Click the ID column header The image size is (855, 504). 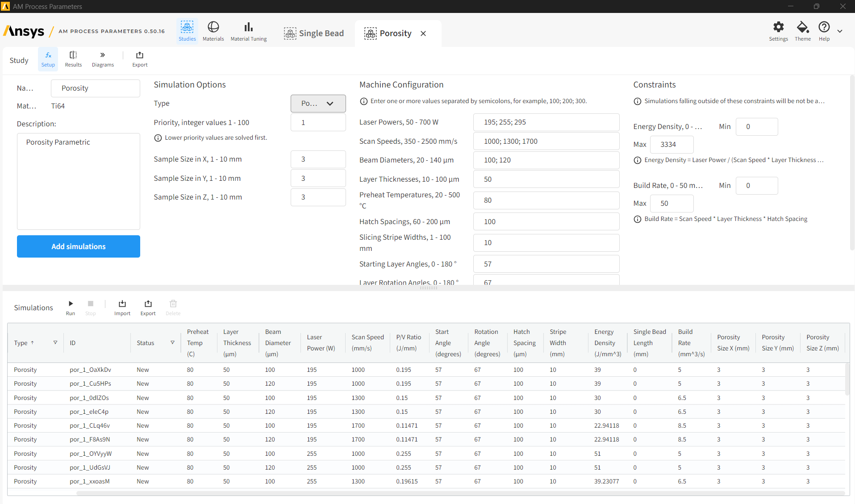[97, 343]
